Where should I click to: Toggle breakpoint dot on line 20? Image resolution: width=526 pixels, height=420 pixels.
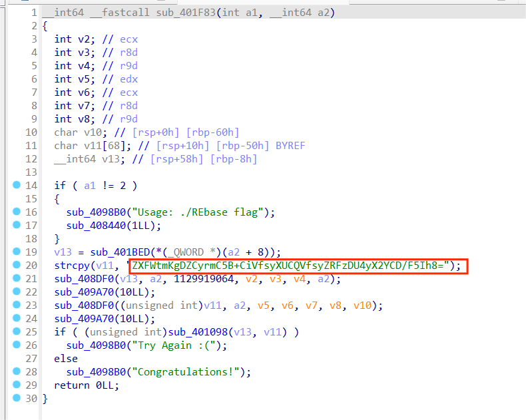tap(17, 265)
